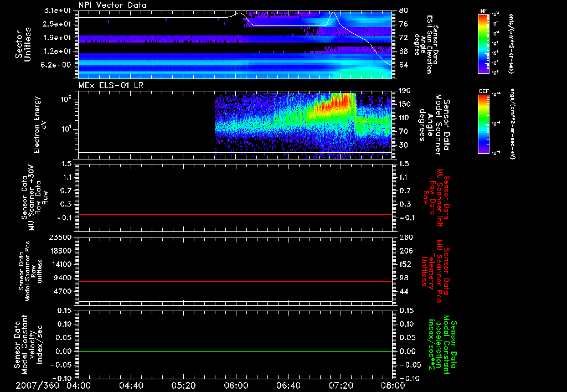Screen dimensions: 567x392
Task: Click the 06:40 time axis label
Action: 288,385
